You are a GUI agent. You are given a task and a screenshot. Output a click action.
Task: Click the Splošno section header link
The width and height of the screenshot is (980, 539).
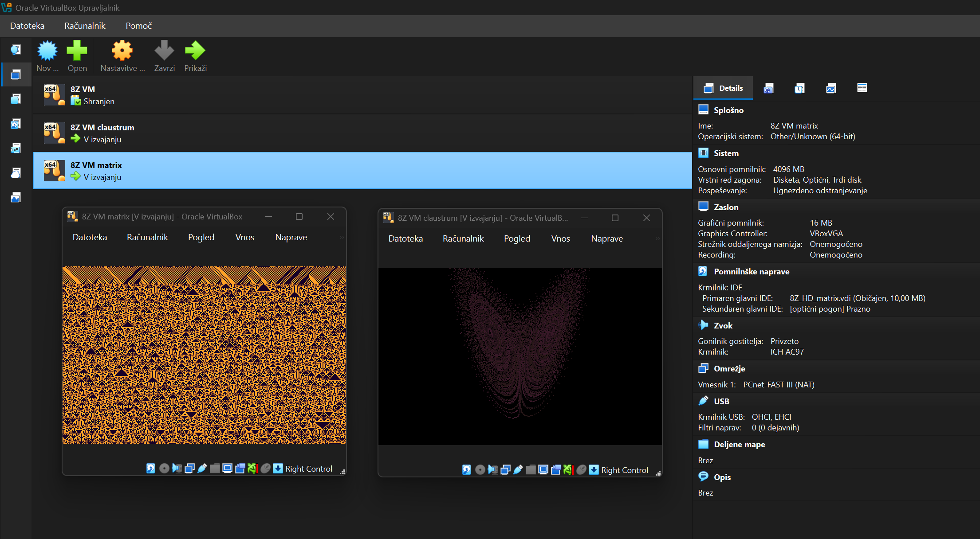point(728,110)
